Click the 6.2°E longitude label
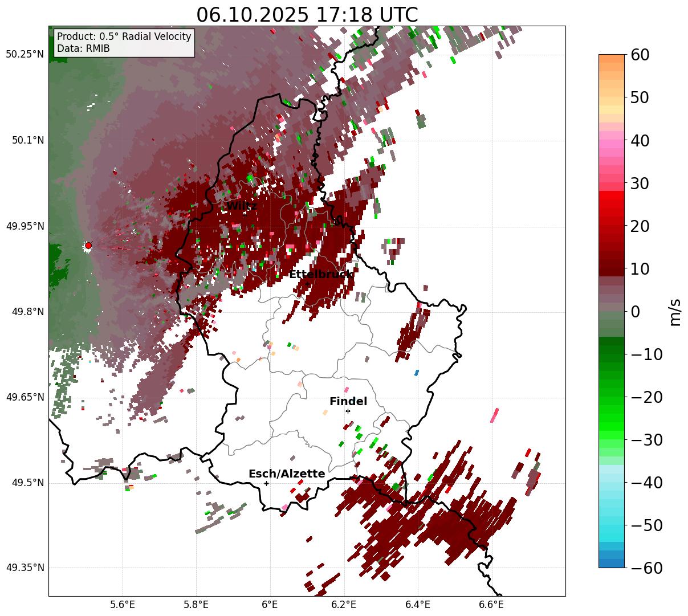The image size is (688, 616). click(x=344, y=604)
